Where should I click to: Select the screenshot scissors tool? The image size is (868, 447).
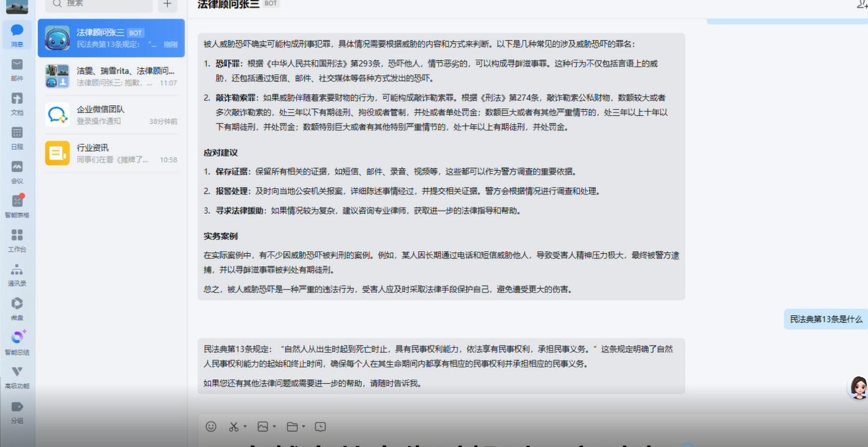(233, 427)
